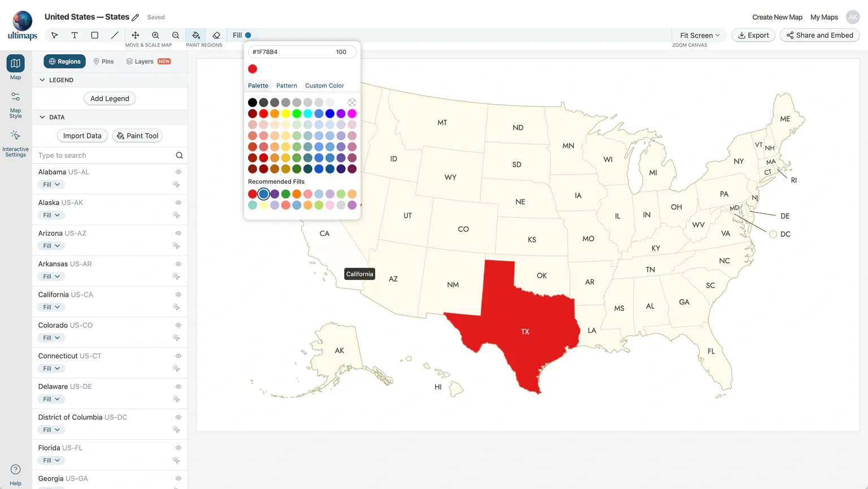Activate the move map tool
The image size is (868, 489).
pyautogui.click(x=136, y=35)
